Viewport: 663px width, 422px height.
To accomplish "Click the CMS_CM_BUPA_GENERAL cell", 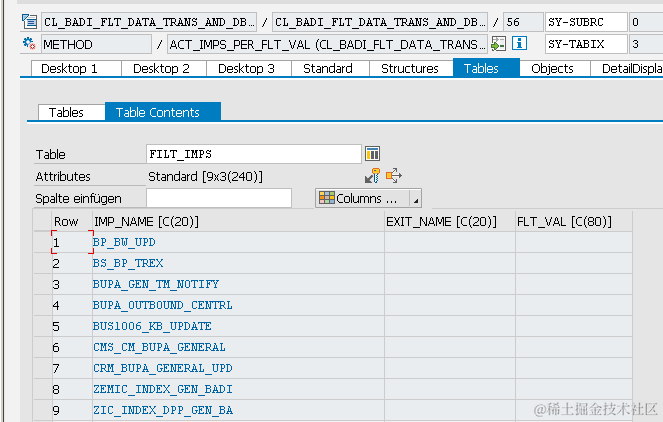I will pos(238,347).
